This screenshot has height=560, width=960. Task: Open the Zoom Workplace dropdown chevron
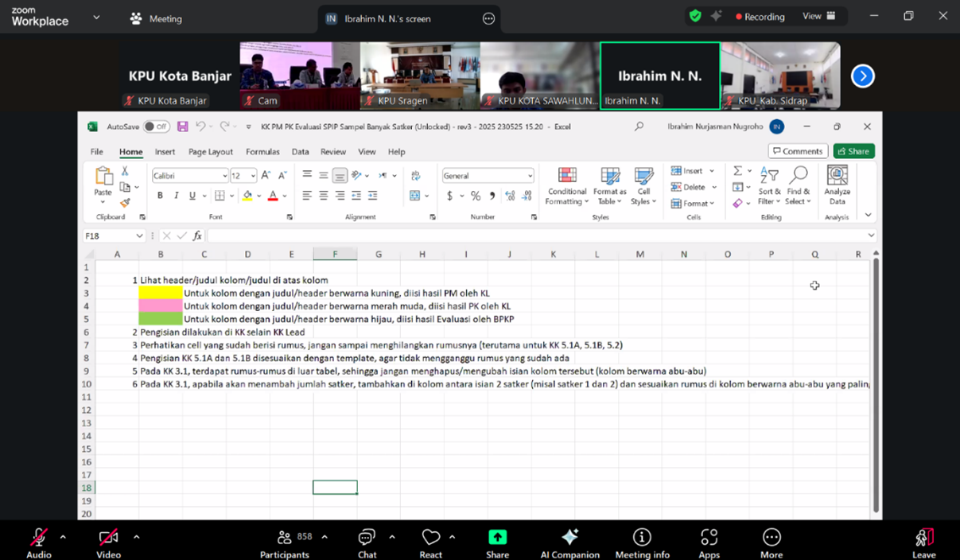click(96, 17)
